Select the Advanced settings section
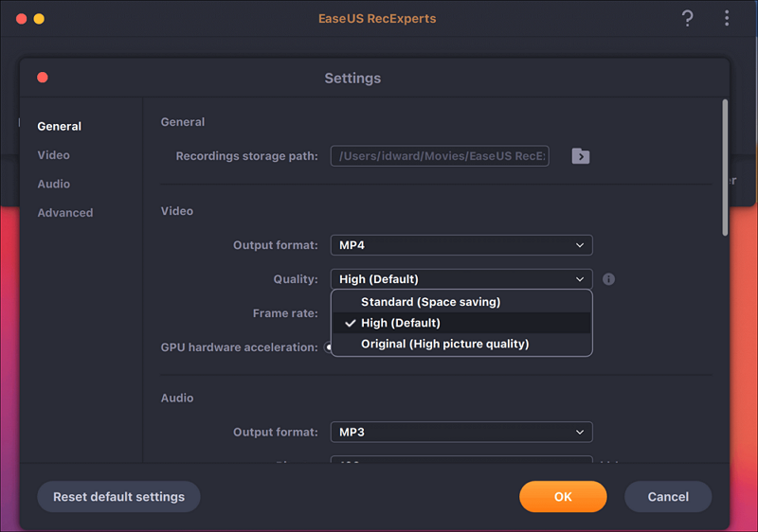Viewport: 758px width, 532px height. point(65,213)
